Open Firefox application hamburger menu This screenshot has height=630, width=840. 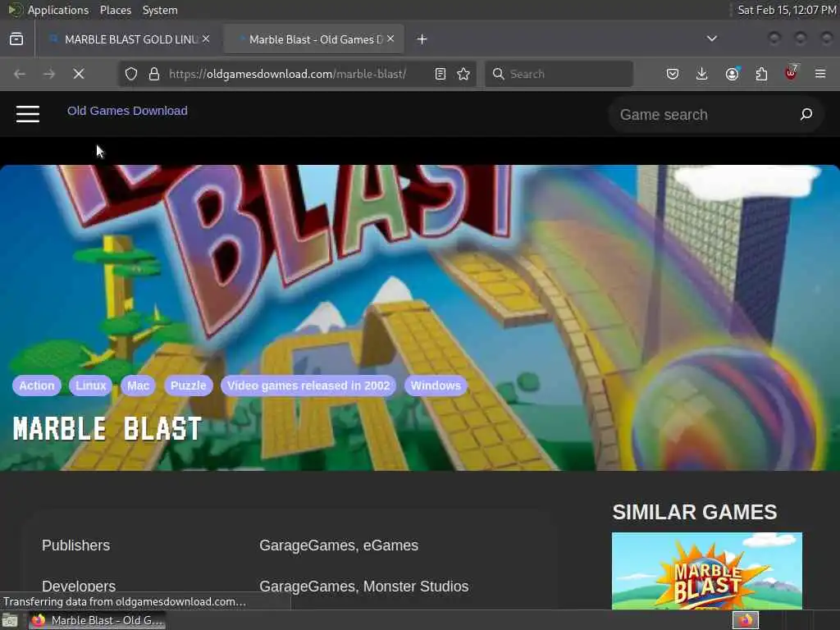(x=820, y=74)
